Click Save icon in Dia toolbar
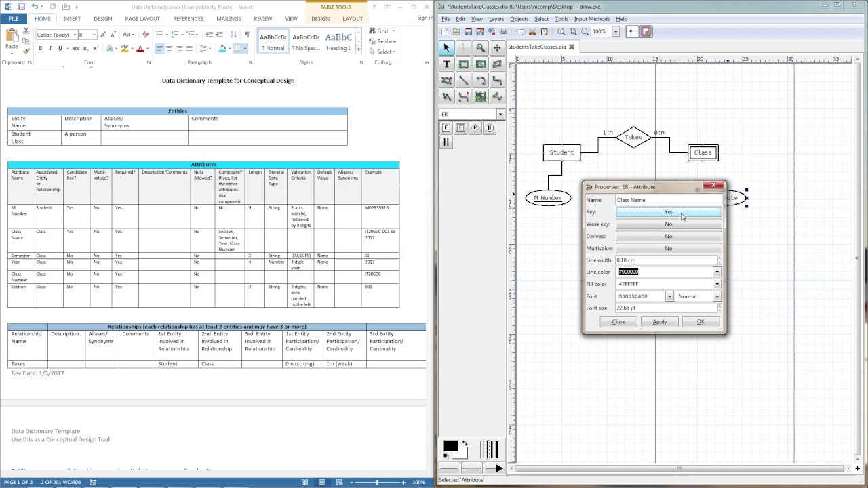Image resolution: width=868 pixels, height=488 pixels. pyautogui.click(x=469, y=32)
